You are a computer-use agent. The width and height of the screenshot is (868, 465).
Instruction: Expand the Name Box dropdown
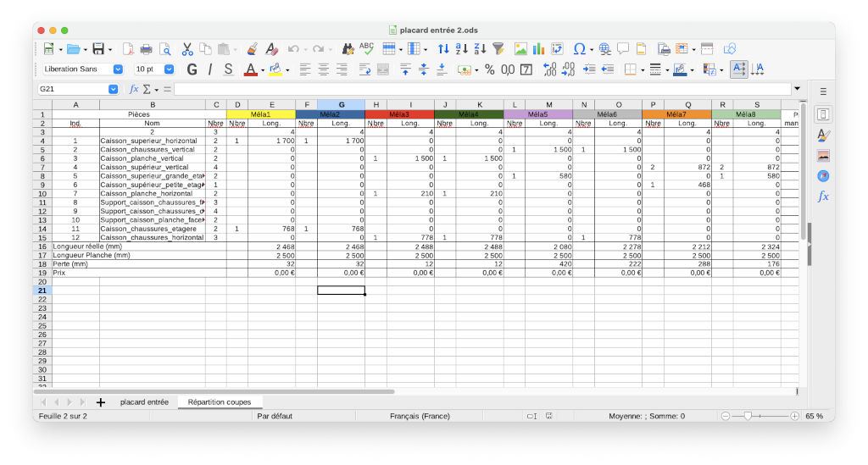point(113,89)
